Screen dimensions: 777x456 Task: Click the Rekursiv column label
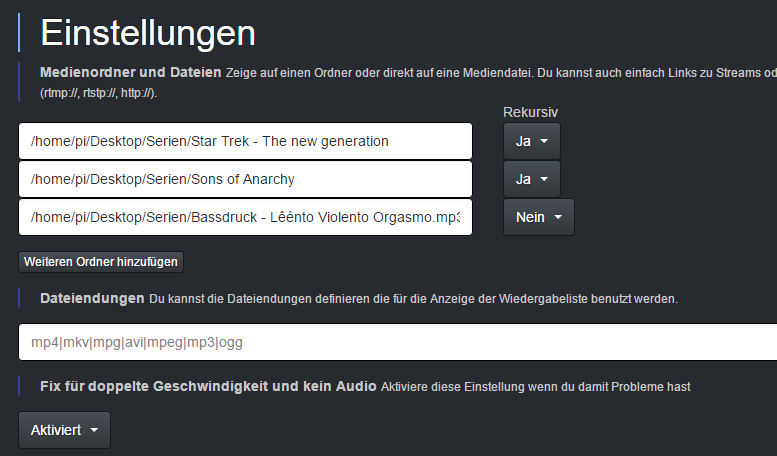click(x=530, y=113)
